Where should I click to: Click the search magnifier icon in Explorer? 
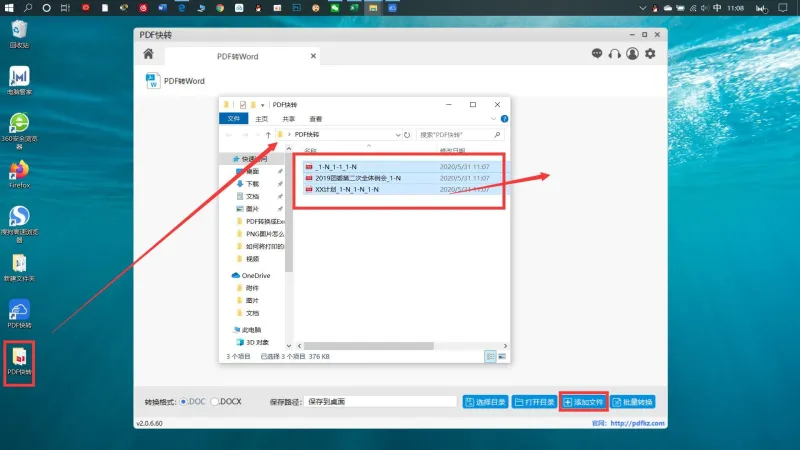(x=497, y=135)
